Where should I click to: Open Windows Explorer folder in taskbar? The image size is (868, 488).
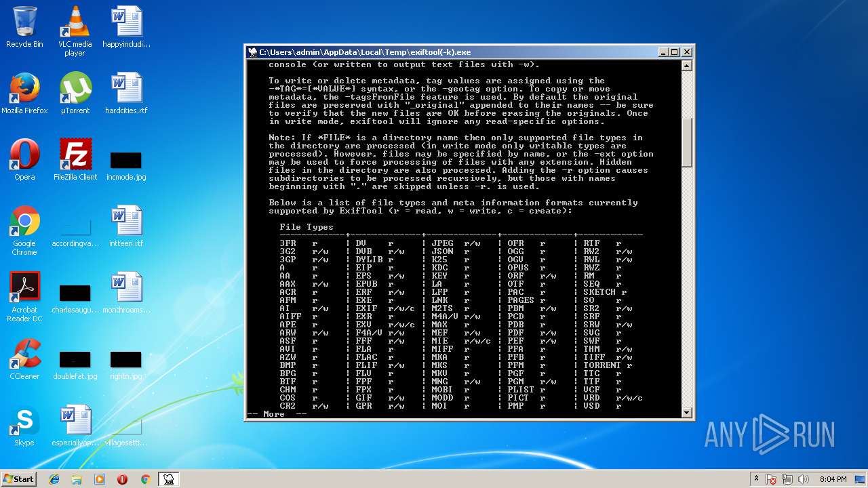77,479
